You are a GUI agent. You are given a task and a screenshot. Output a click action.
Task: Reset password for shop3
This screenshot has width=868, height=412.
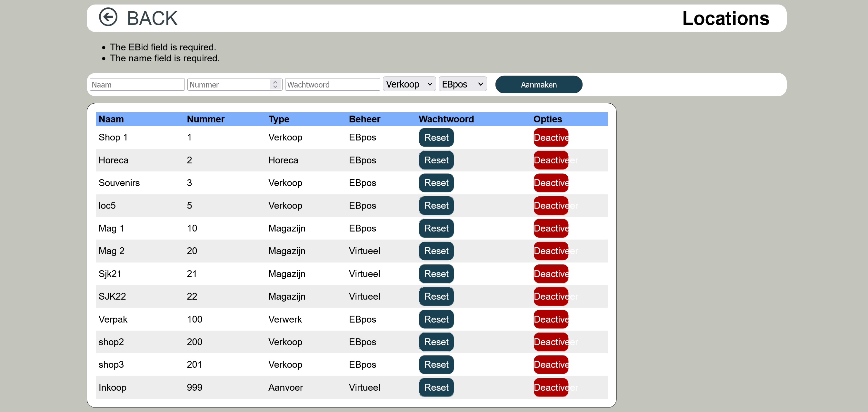tap(436, 365)
